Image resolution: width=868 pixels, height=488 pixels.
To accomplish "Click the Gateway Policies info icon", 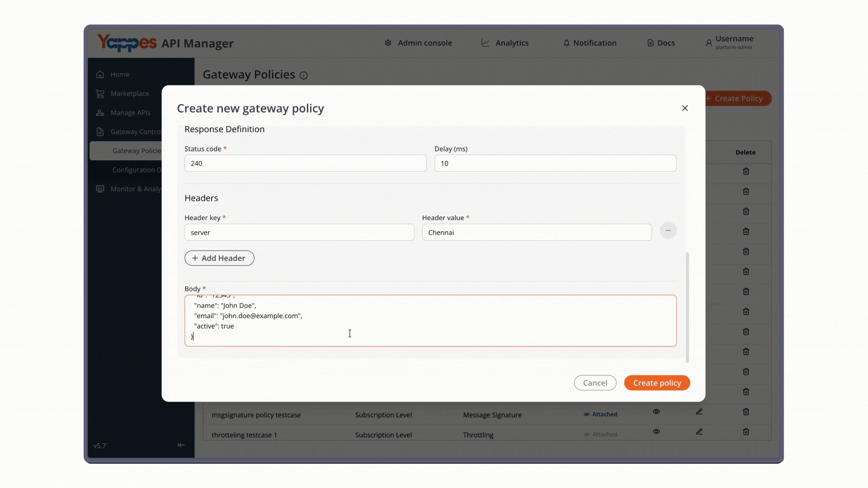I will [304, 75].
